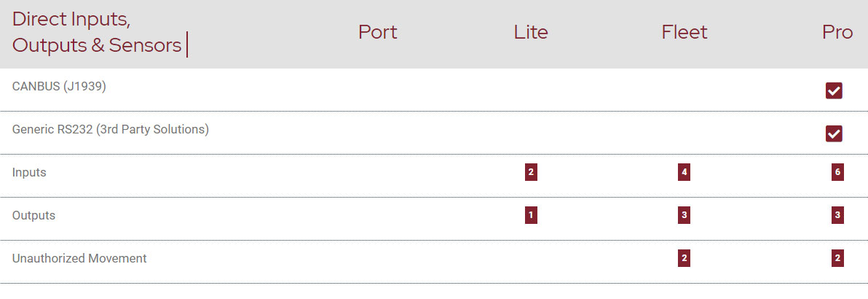Click the Pro Inputs badge showing 6
The image size is (868, 299).
(x=837, y=173)
